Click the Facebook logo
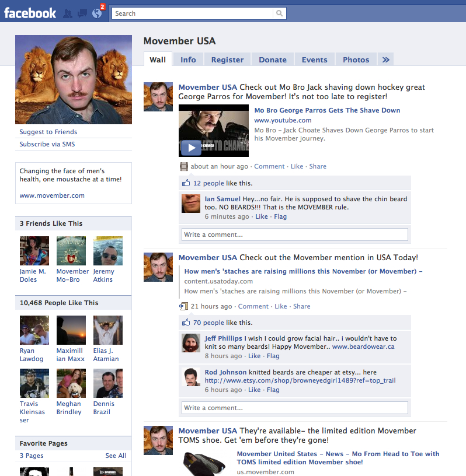 [30, 13]
